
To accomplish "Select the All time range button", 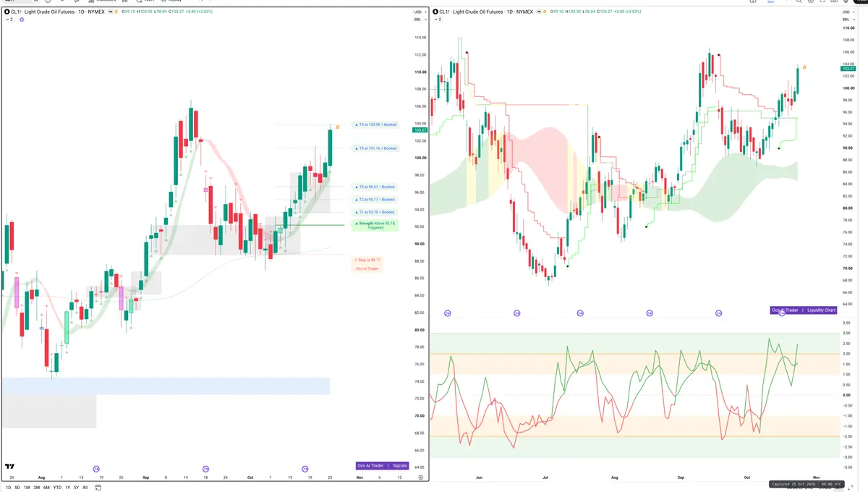I will point(85,488).
